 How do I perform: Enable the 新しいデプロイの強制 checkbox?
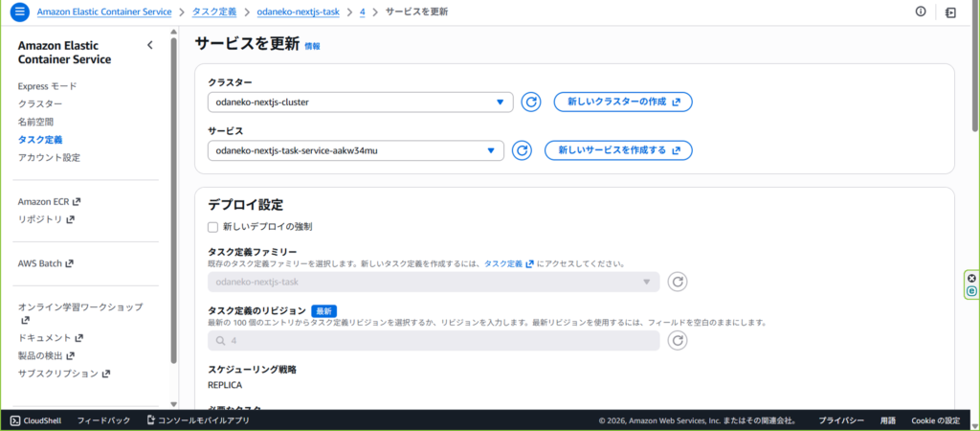(212, 227)
